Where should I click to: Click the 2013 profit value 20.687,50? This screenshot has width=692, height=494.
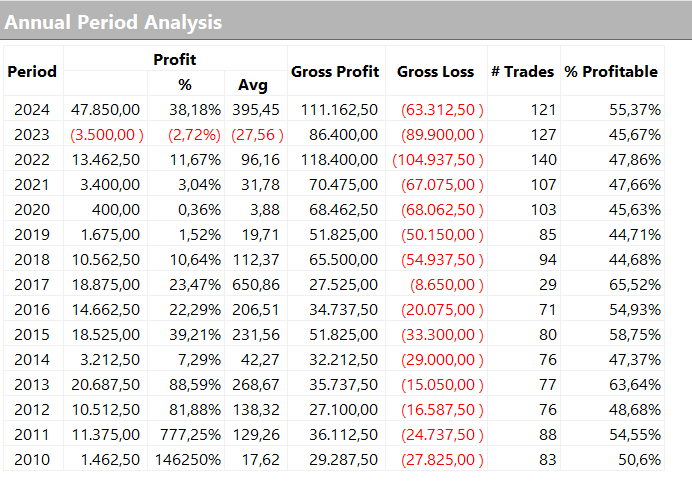(104, 385)
